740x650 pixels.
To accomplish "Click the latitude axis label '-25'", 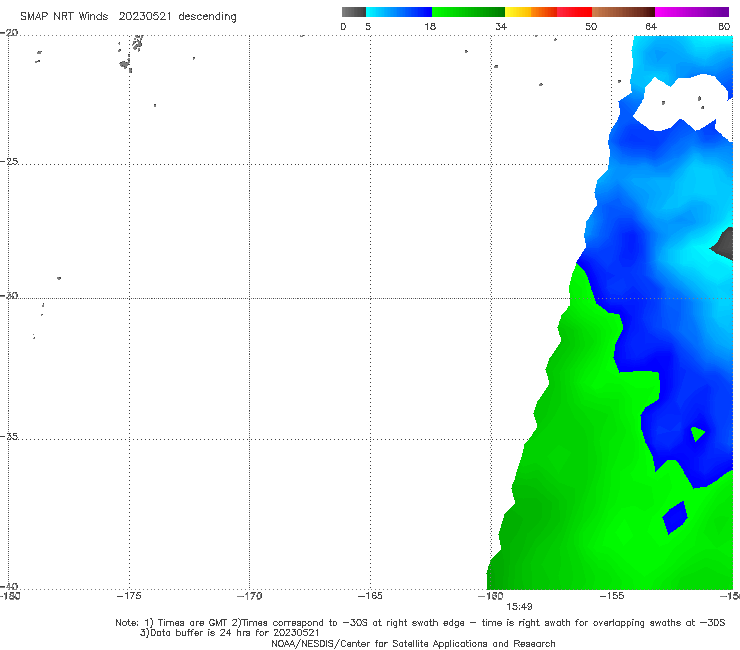I will point(9,161).
